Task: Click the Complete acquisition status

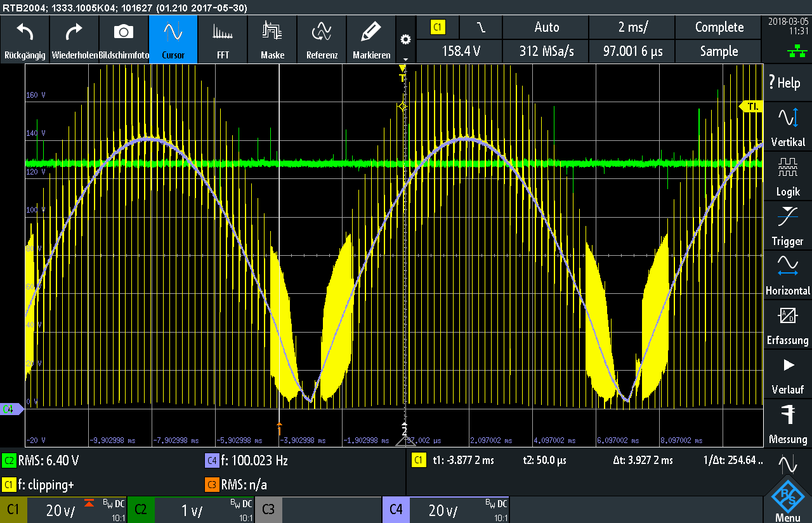Action: coord(719,27)
